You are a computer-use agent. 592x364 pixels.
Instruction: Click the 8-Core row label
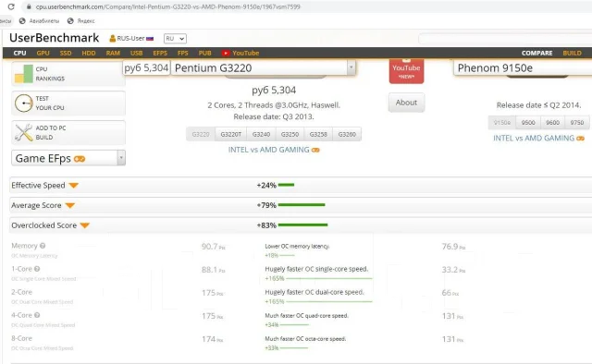21,338
